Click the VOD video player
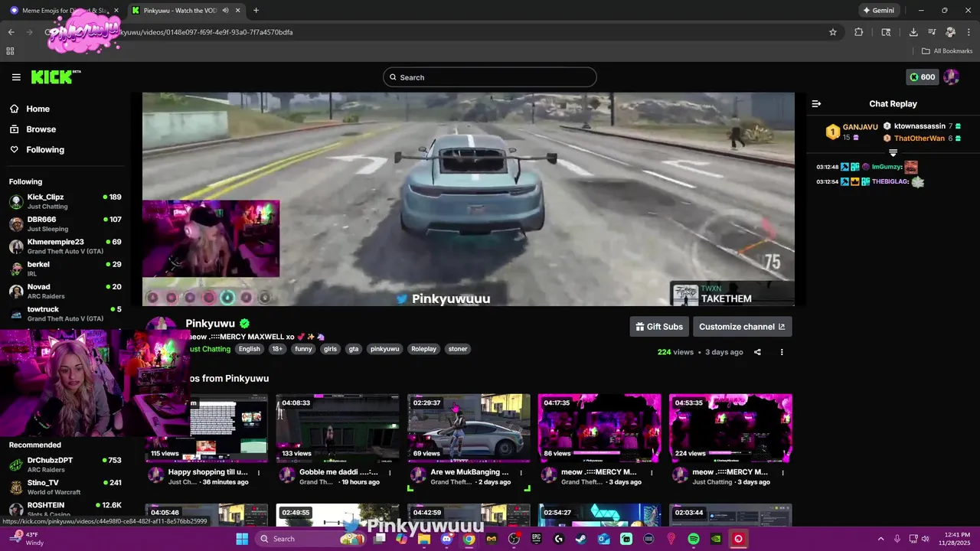This screenshot has width=980, height=551. pyautogui.click(x=469, y=199)
